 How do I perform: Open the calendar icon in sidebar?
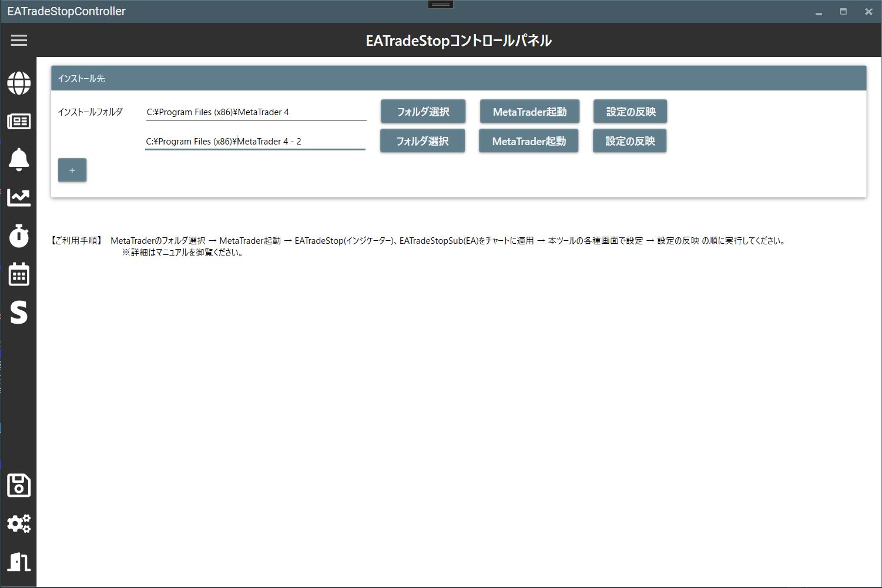pyautogui.click(x=19, y=274)
